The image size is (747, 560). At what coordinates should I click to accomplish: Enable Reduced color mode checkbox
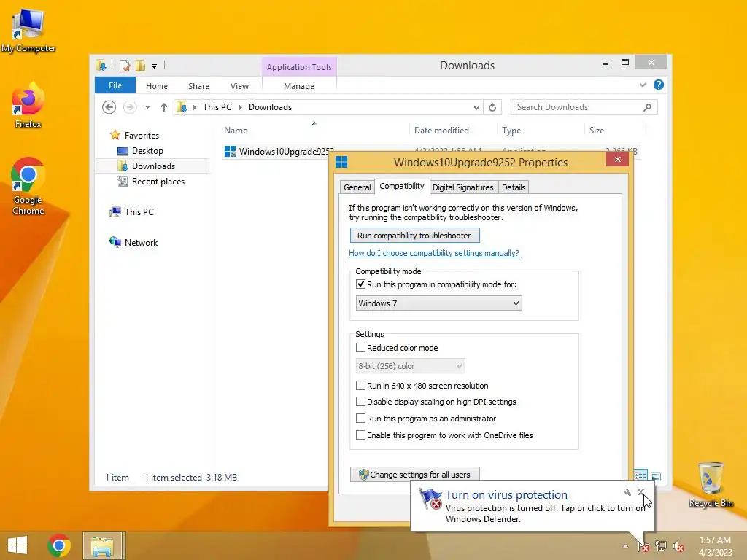click(x=360, y=348)
